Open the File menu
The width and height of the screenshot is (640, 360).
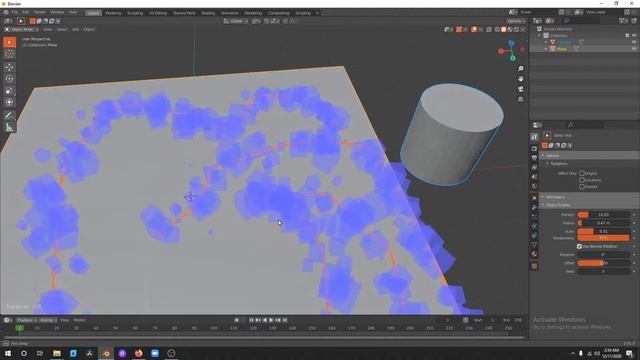[x=15, y=13]
